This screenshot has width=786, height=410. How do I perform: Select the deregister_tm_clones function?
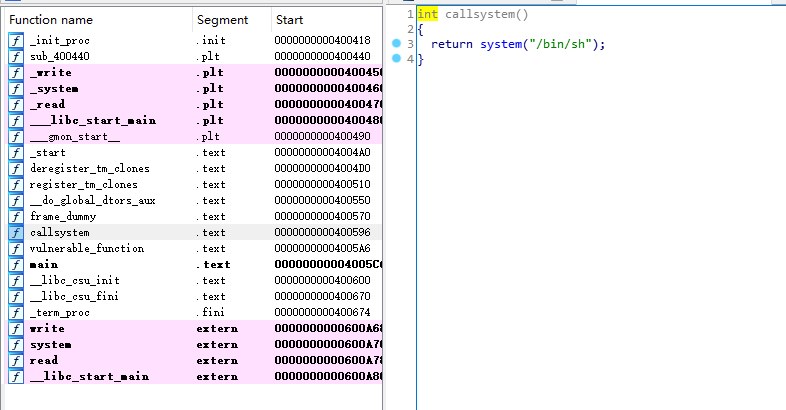(x=83, y=168)
